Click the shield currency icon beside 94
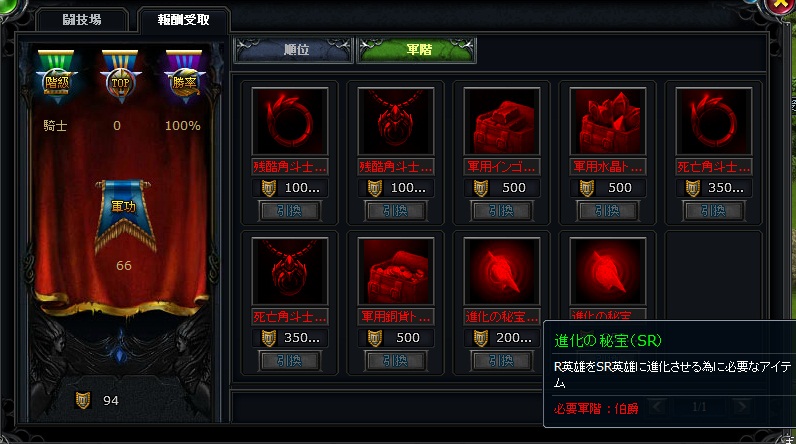 [x=83, y=400]
